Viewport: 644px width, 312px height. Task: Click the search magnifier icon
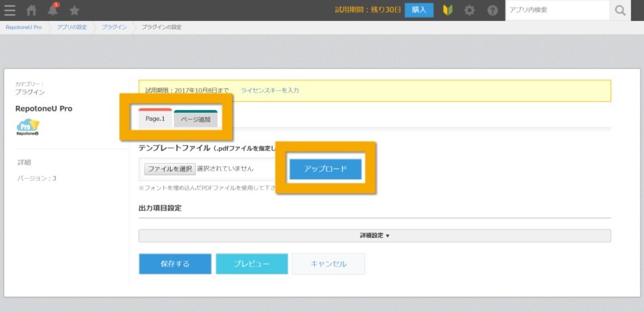click(x=620, y=10)
